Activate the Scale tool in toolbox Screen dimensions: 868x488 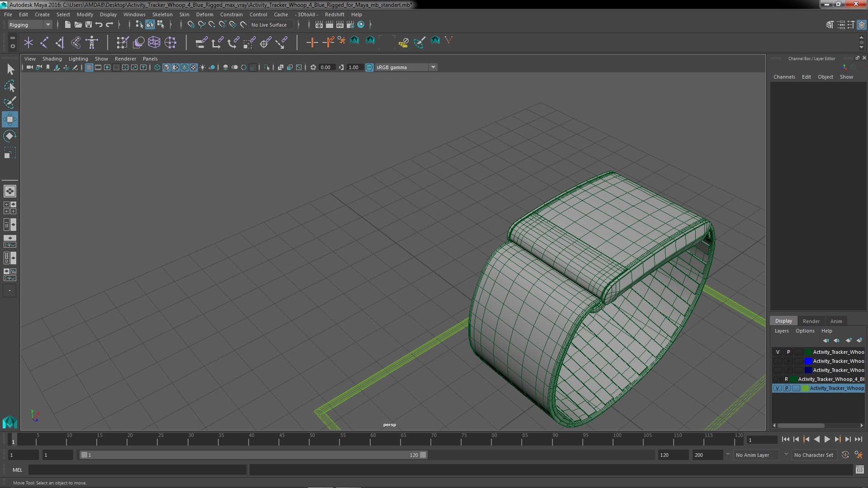point(9,153)
